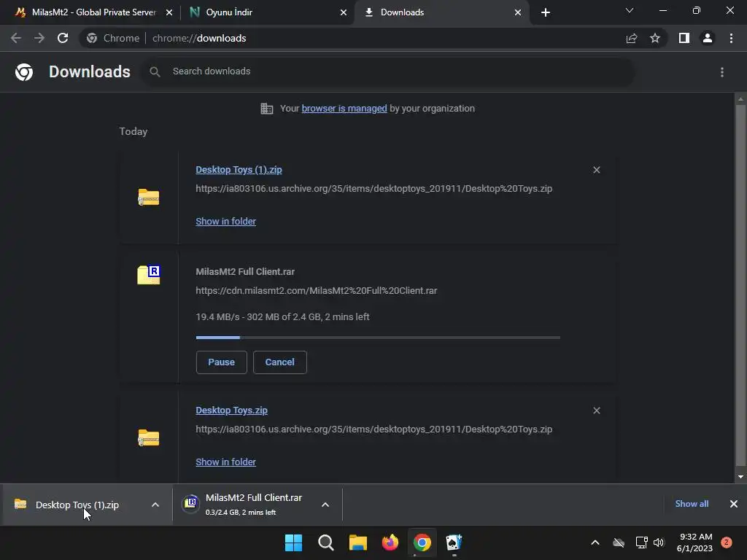Image resolution: width=747 pixels, height=560 pixels.
Task: Open File Explorer from taskbar
Action: click(357, 542)
